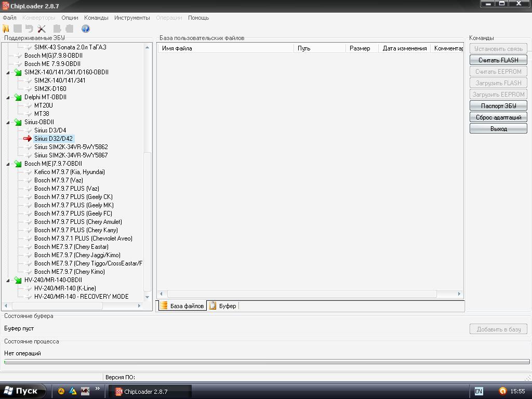
Task: Switch to the Буфер tab
Action: [x=223, y=306]
